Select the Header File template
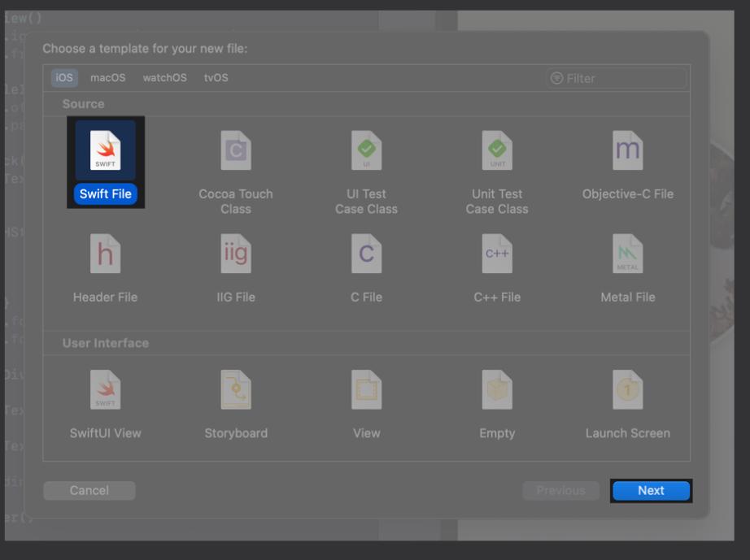 coord(105,268)
